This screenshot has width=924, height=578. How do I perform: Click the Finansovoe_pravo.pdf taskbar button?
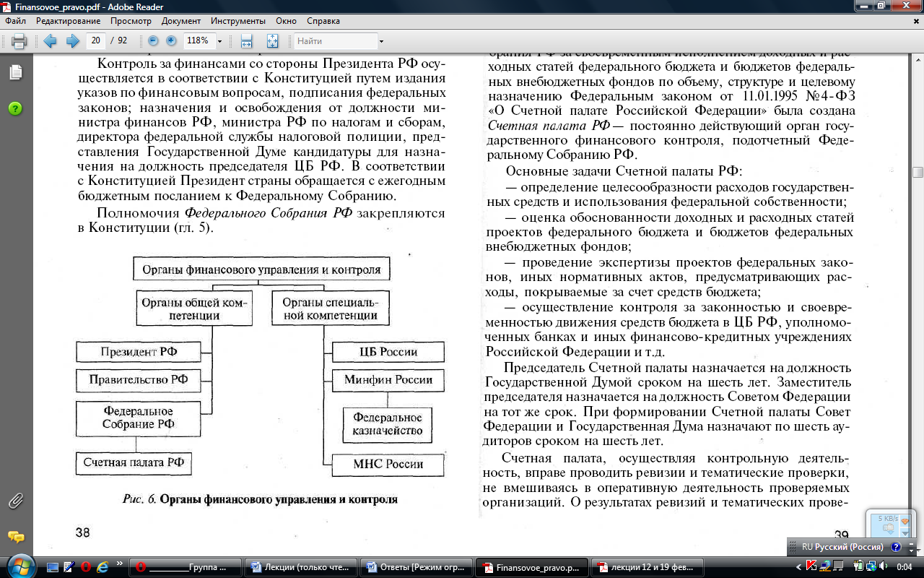531,567
